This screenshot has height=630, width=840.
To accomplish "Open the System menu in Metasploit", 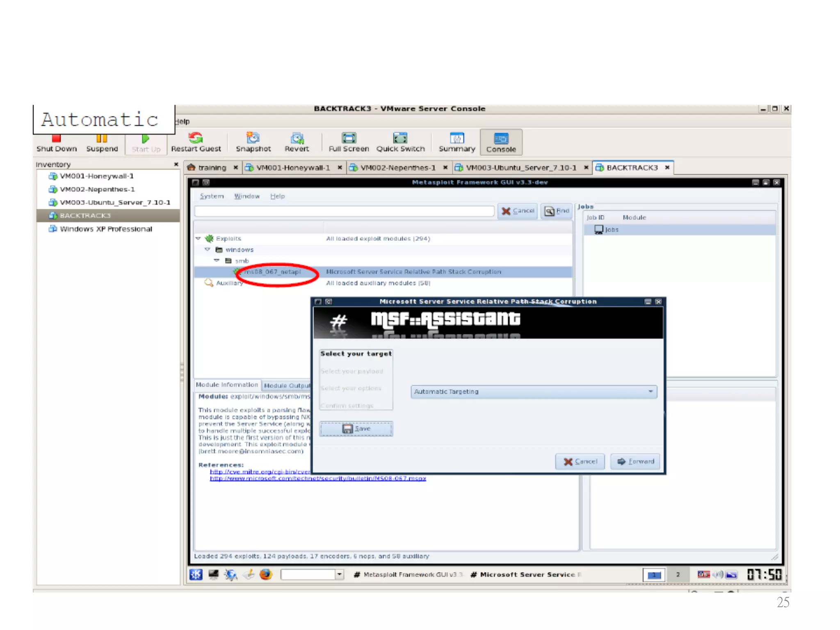I will point(212,196).
